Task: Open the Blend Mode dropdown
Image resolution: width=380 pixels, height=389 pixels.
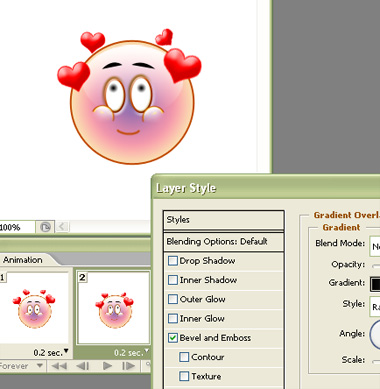Action: tap(375, 246)
